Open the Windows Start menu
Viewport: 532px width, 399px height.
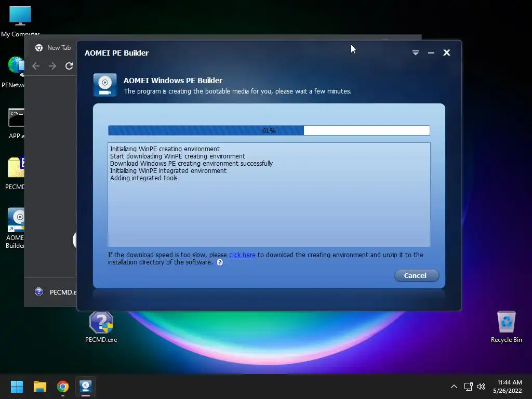[x=17, y=387]
